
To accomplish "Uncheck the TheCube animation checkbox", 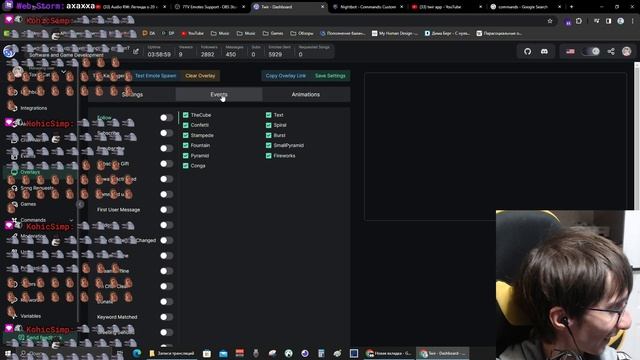I will 186,115.
